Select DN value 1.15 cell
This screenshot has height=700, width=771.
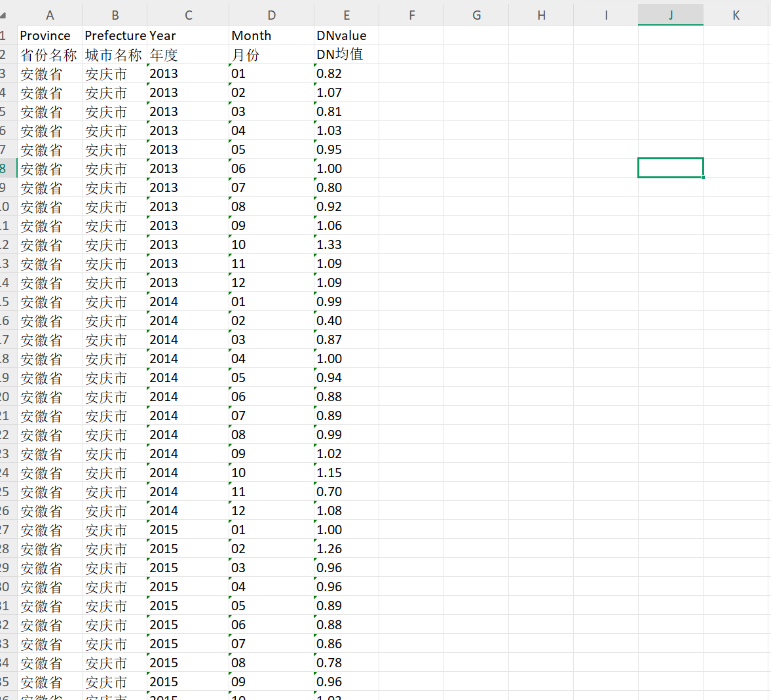click(347, 473)
